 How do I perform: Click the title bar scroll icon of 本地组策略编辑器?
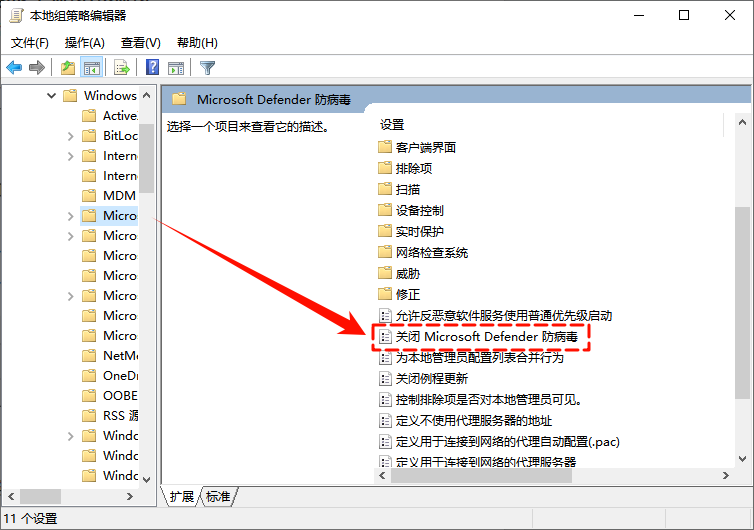tap(16, 16)
